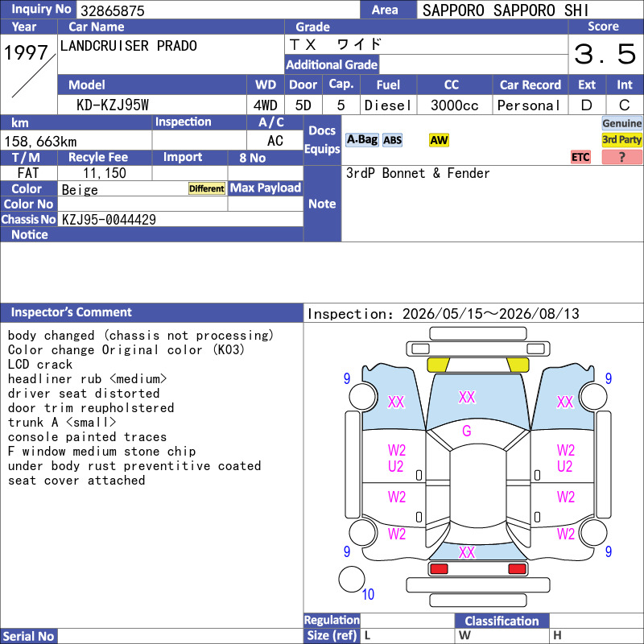Screen dimensions: 644x644
Task: Click the ABS equipment badge
Action: point(392,140)
